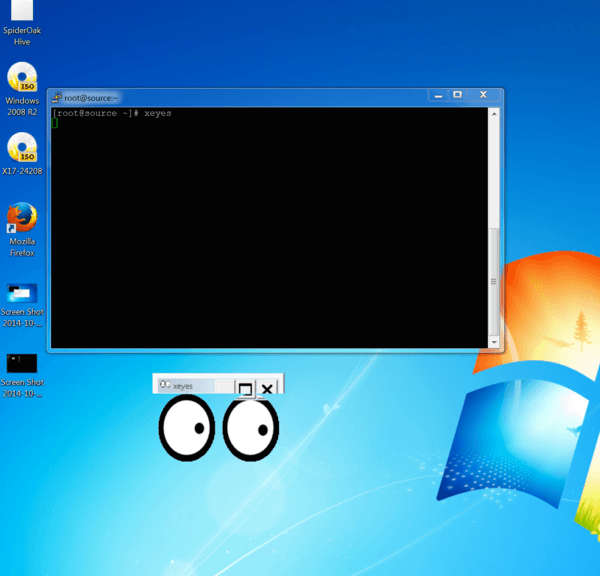Image resolution: width=600 pixels, height=576 pixels.
Task: Click the right eye of xeyes
Action: pos(250,430)
